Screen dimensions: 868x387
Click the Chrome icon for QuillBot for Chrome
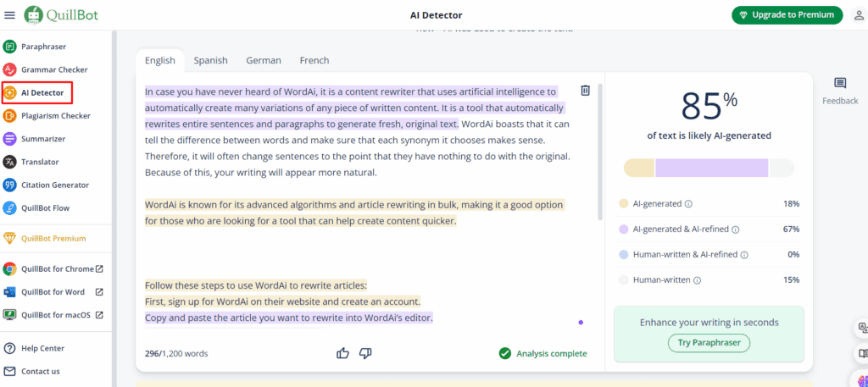pos(10,269)
